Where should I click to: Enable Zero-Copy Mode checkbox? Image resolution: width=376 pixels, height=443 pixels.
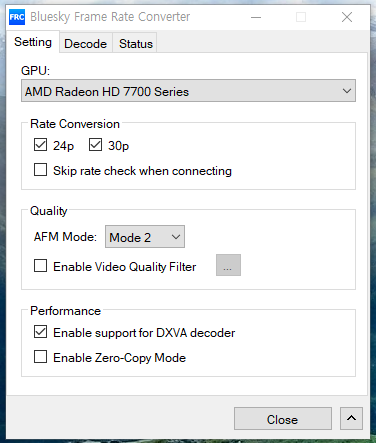[x=40, y=357]
